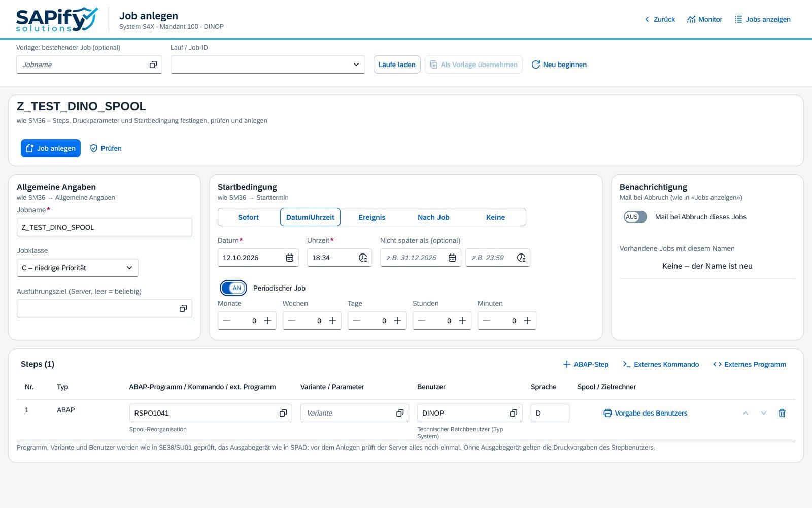Open value help for Ausführungsziel server field
Screen dimensions: 812x508
tap(183, 308)
